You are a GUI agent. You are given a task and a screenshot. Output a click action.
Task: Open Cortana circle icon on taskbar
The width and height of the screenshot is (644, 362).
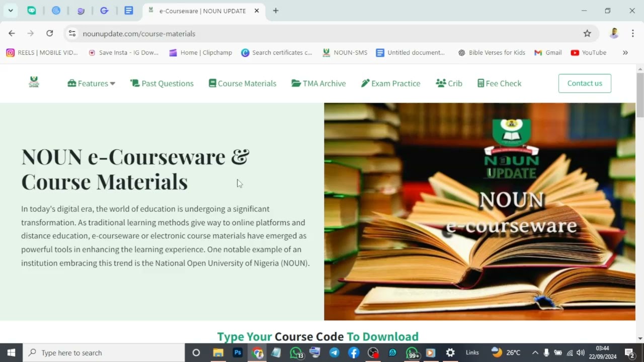(196, 353)
